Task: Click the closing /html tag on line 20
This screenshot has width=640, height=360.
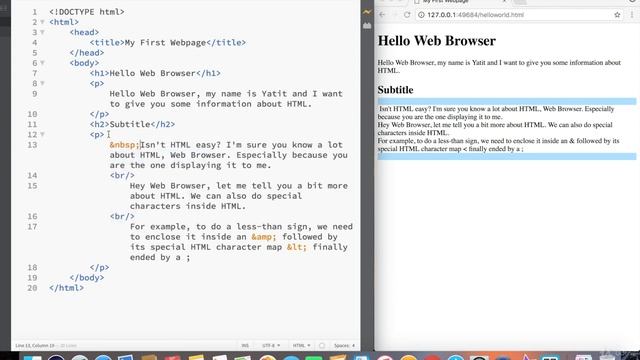Action: click(x=66, y=288)
